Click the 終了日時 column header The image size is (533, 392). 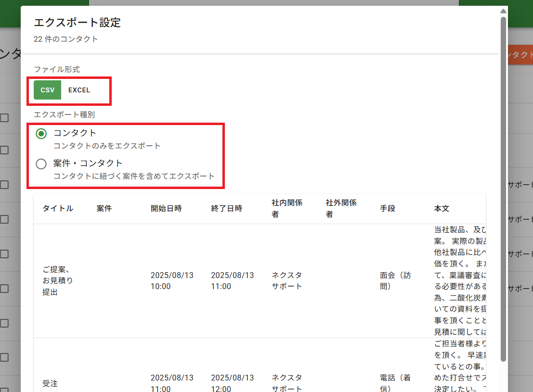(226, 208)
